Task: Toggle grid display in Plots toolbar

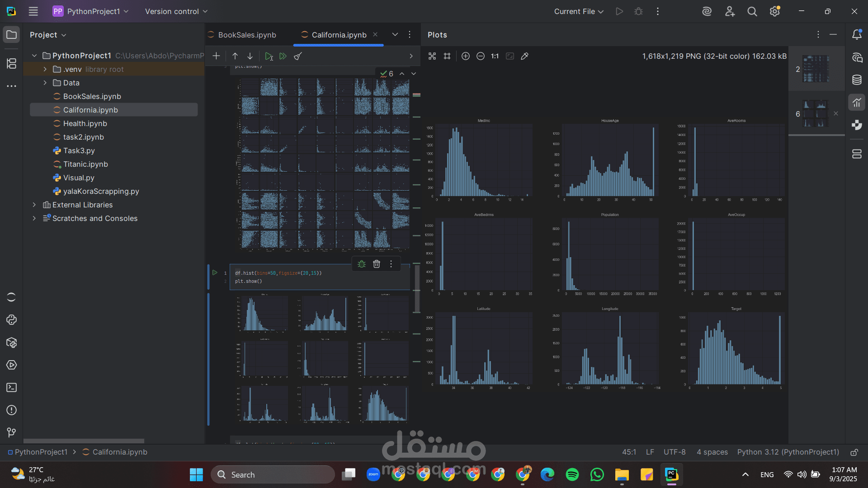Action: [447, 56]
